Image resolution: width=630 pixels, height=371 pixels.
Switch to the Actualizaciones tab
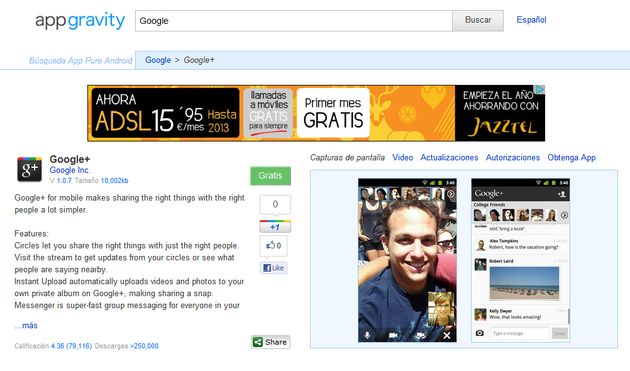click(x=449, y=158)
